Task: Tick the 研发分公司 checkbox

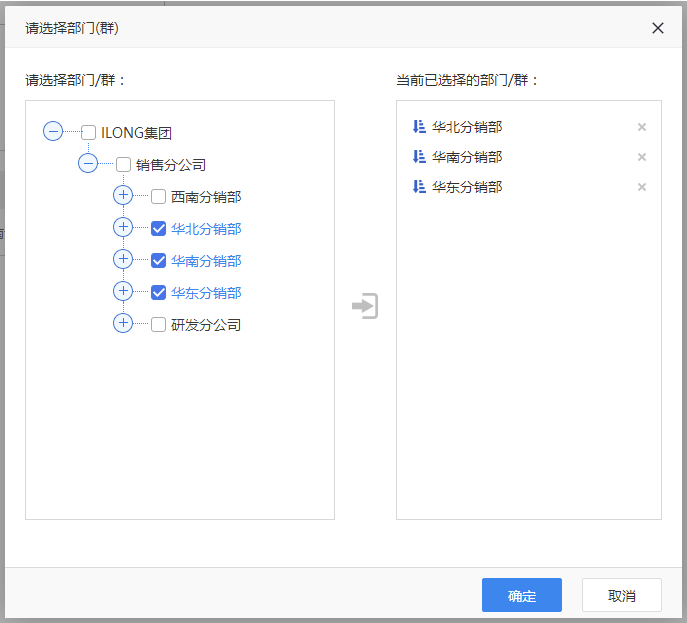Action: coord(158,325)
